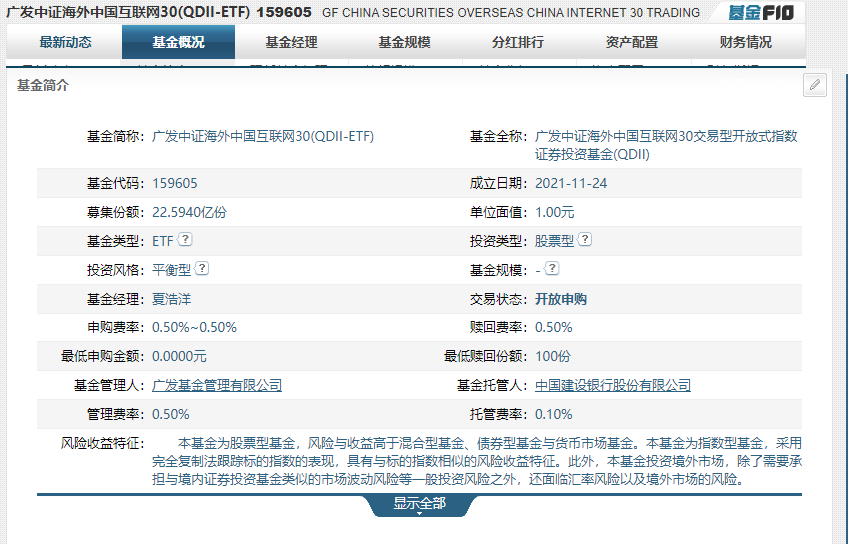The width and height of the screenshot is (848, 544).
Task: Open the 财务情况 tab
Action: [x=746, y=42]
